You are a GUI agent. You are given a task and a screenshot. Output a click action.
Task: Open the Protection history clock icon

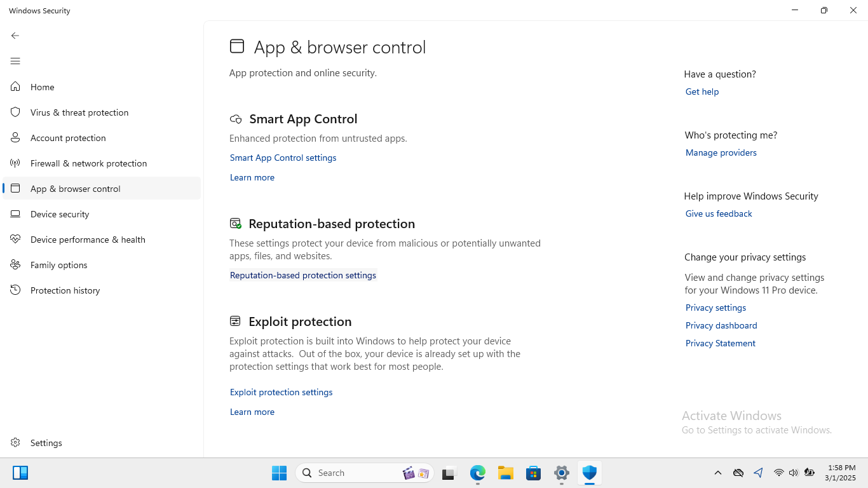tap(15, 290)
